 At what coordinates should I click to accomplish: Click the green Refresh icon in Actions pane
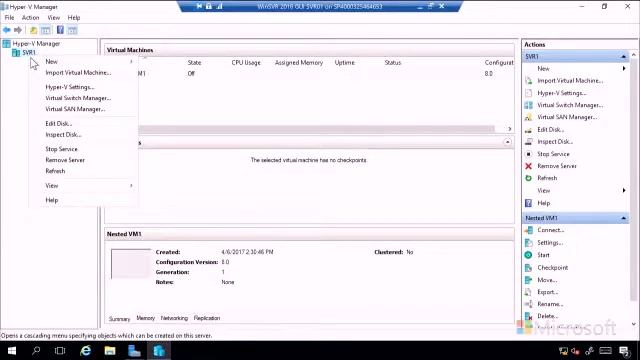click(529, 178)
